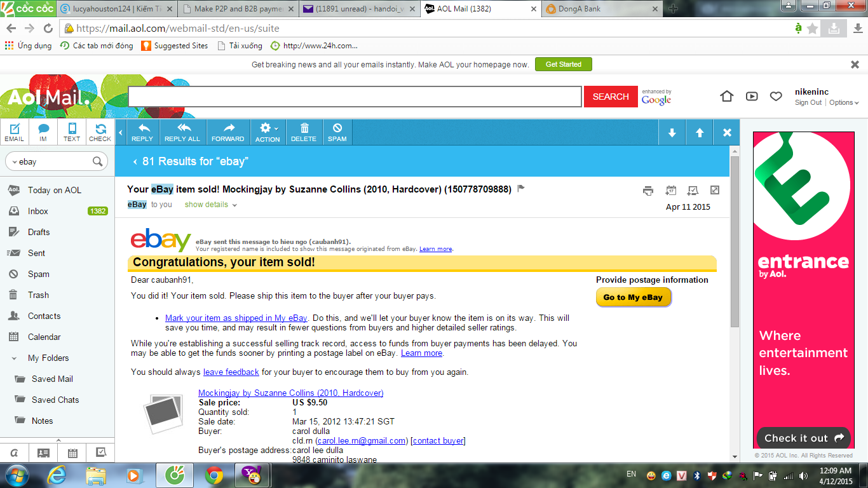Open the AOL video icon
This screenshot has width=868, height=488.
click(x=752, y=96)
